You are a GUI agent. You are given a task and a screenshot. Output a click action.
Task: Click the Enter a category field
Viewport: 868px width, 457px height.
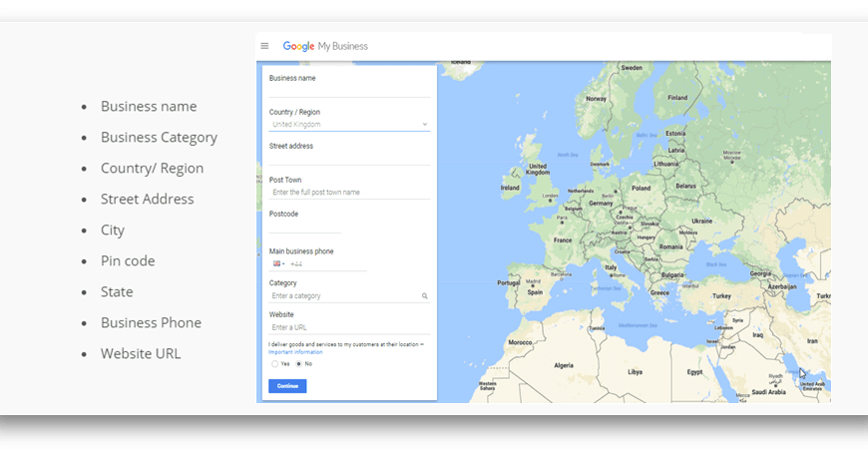pyautogui.click(x=343, y=296)
